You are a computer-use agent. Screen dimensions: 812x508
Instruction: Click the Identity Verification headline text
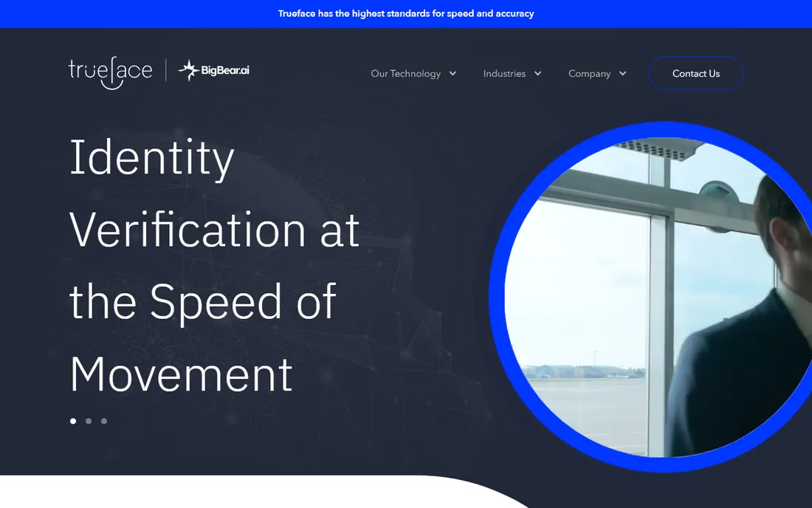[214, 265]
